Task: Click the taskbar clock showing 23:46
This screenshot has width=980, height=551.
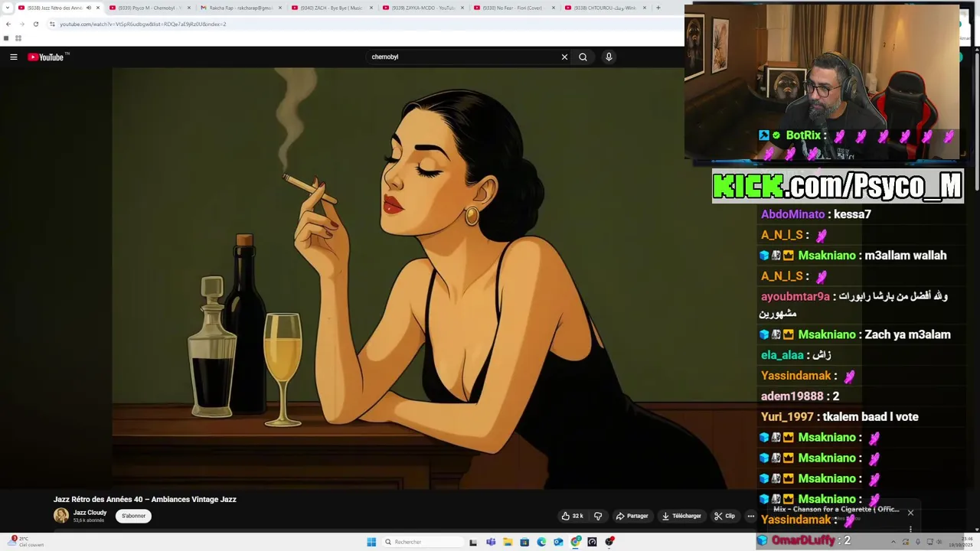Action: pyautogui.click(x=960, y=542)
